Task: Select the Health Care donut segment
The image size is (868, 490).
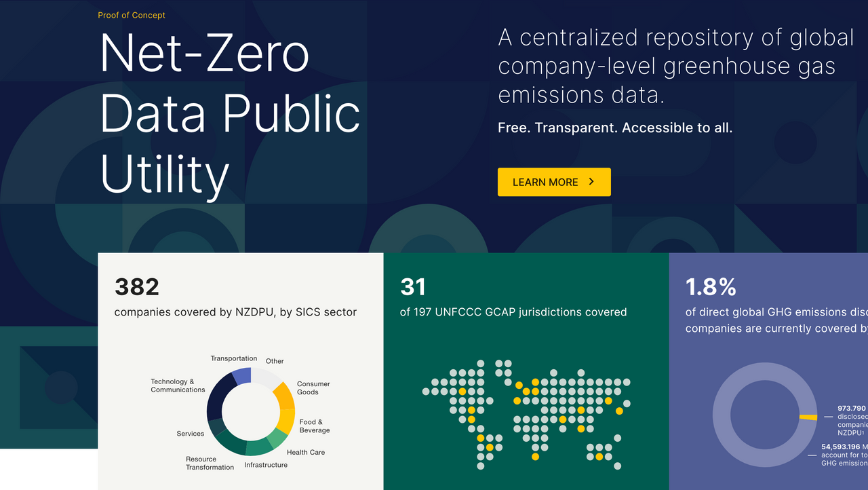Action: coord(277,438)
